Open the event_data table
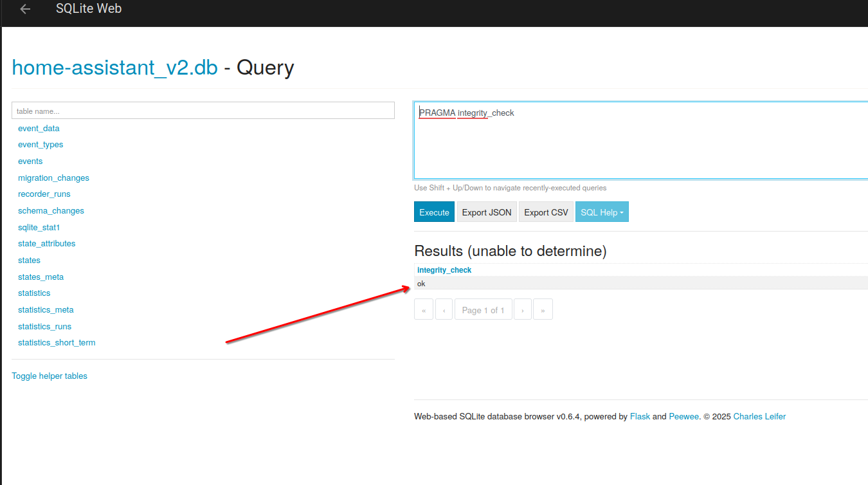This screenshot has height=485, width=868. 39,128
